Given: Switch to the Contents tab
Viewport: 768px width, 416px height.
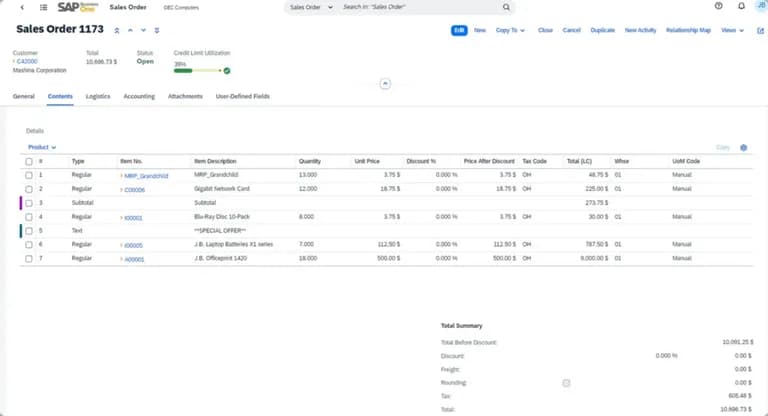Looking at the screenshot, I should tap(60, 97).
